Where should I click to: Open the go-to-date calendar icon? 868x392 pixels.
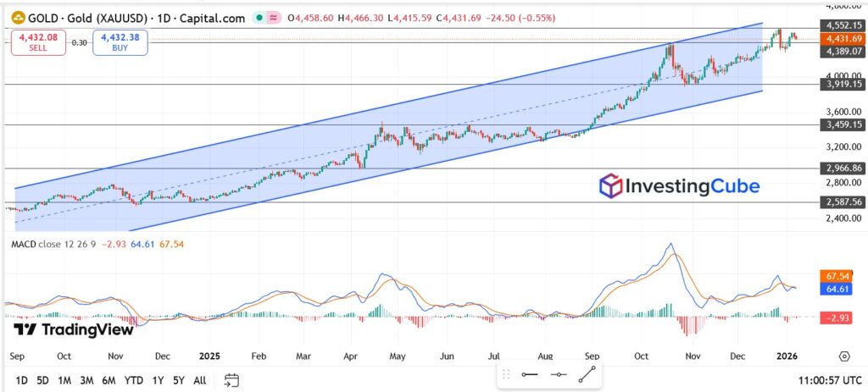tap(231, 380)
